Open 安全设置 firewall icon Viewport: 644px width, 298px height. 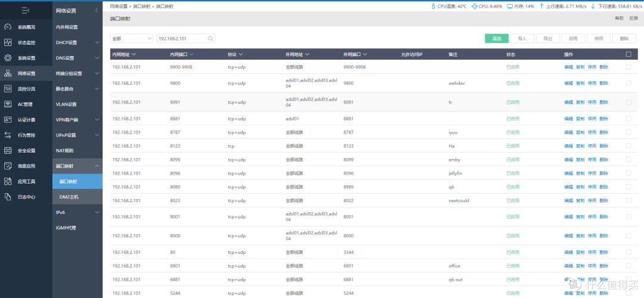(x=8, y=151)
